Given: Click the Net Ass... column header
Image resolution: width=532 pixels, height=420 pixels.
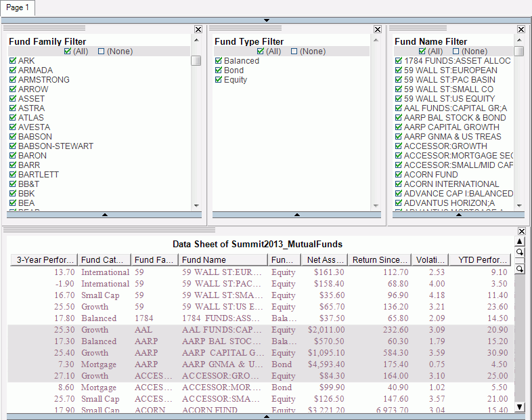Looking at the screenshot, I should pos(325,259).
